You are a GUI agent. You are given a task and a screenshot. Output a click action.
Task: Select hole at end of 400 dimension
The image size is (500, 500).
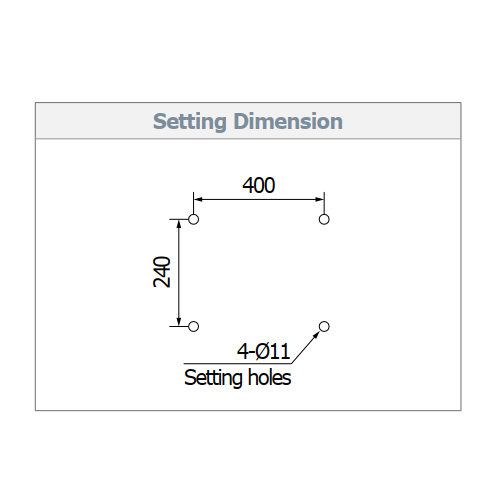(x=324, y=219)
